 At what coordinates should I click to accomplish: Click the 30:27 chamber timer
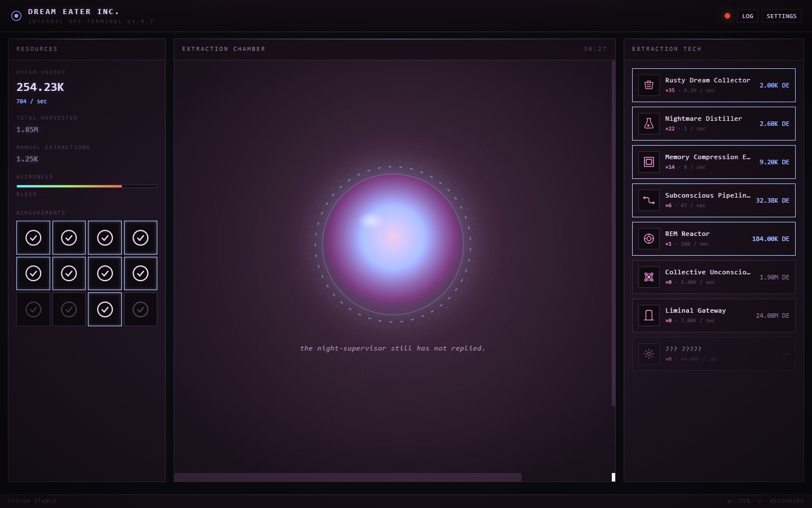[x=595, y=49]
